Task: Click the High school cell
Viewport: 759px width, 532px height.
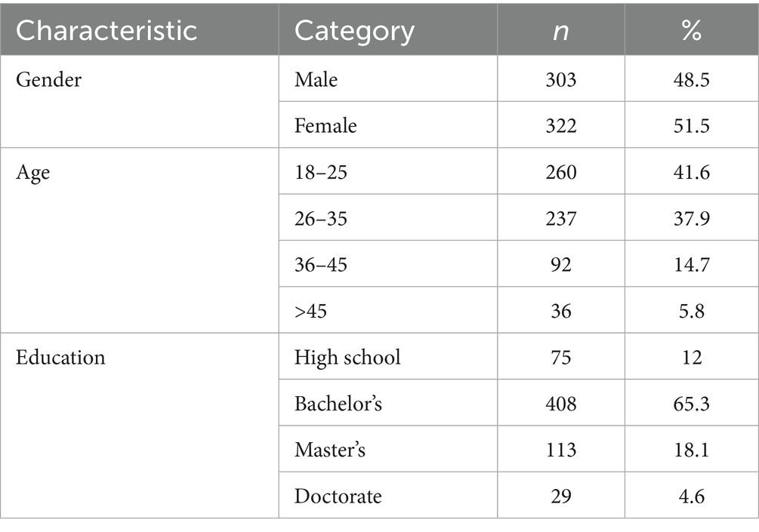Action: [347, 357]
